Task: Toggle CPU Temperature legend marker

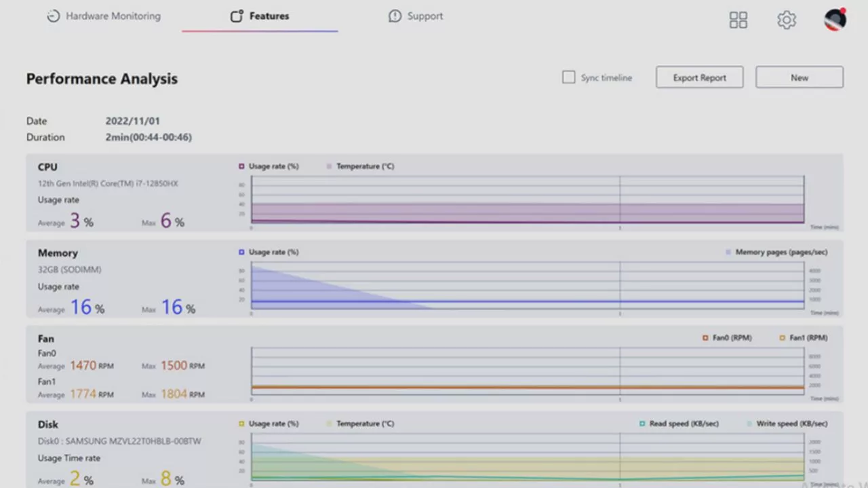Action: (x=330, y=166)
